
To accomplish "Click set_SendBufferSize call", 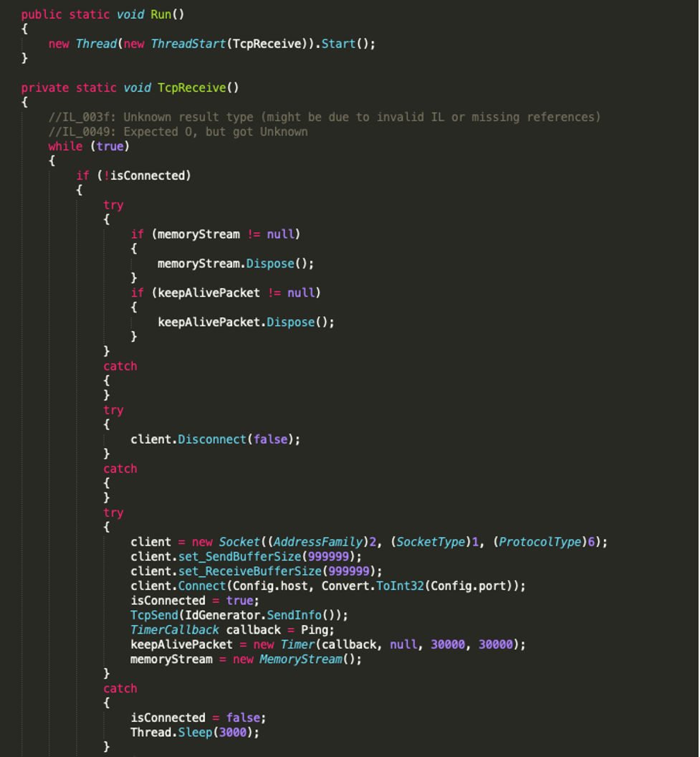I will pyautogui.click(x=240, y=557).
